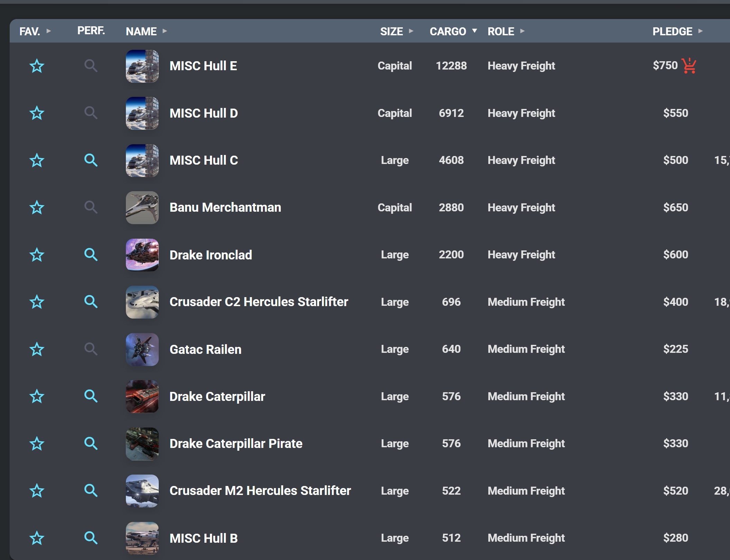Sort by ROLE column header
The image size is (730, 560).
point(506,31)
